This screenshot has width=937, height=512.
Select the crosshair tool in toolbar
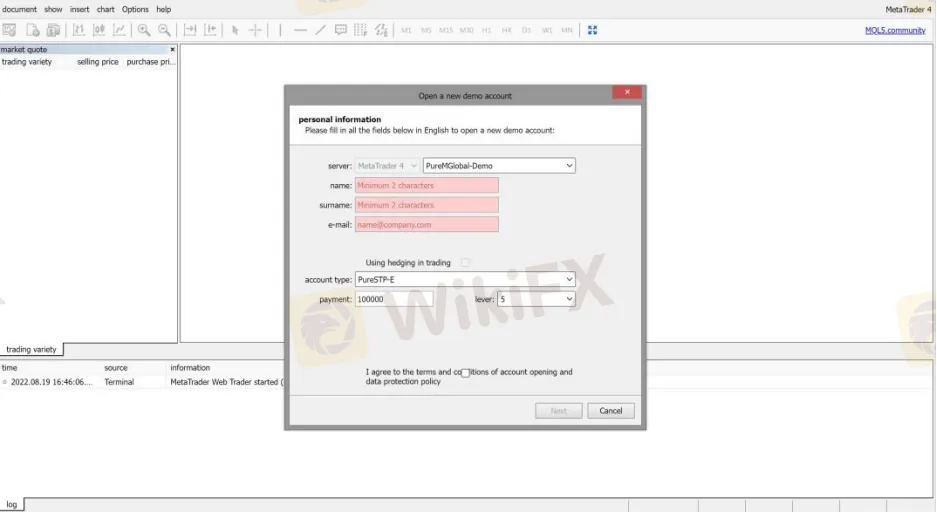255,30
